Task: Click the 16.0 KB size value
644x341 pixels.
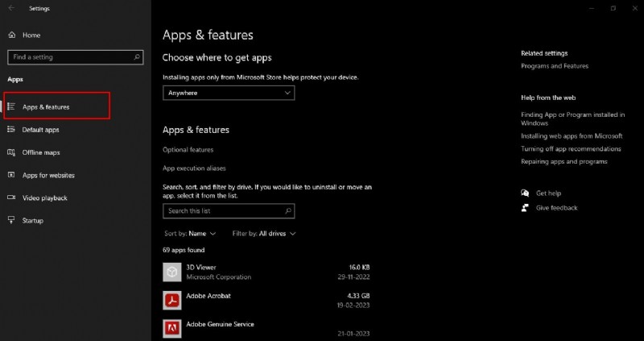Action: point(359,268)
